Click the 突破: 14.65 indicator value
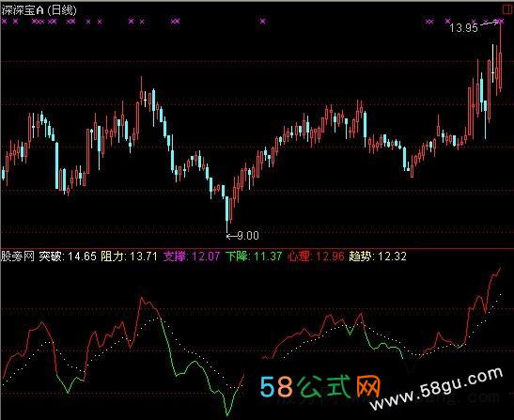Image resolution: width=514 pixels, height=420 pixels. [68, 257]
